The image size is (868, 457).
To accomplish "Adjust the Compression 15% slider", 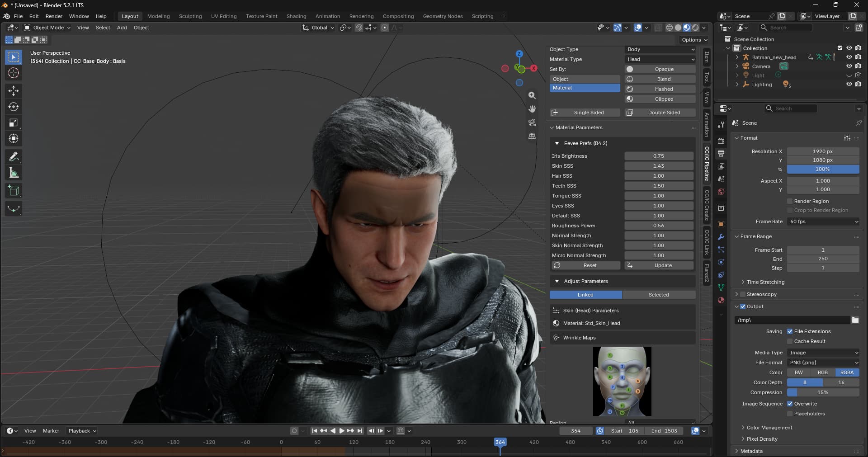I will click(823, 392).
